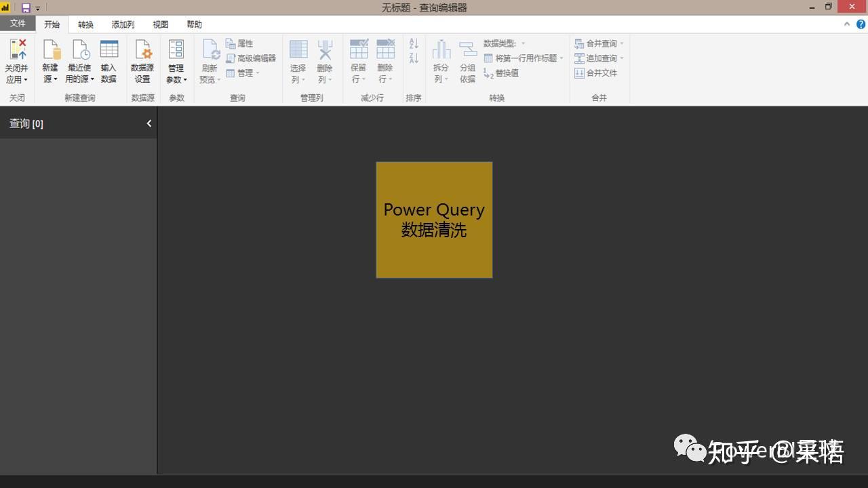Open query 属性 (Properties)

click(x=239, y=43)
